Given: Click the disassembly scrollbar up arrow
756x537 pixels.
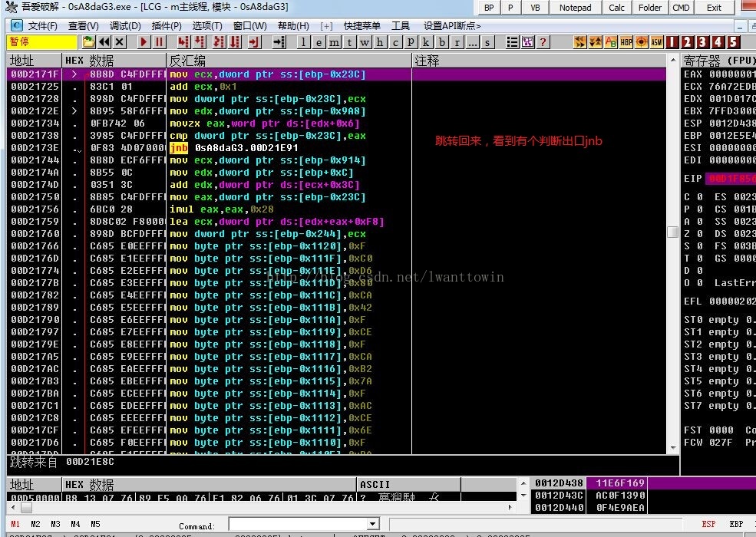Looking at the screenshot, I should (x=673, y=60).
